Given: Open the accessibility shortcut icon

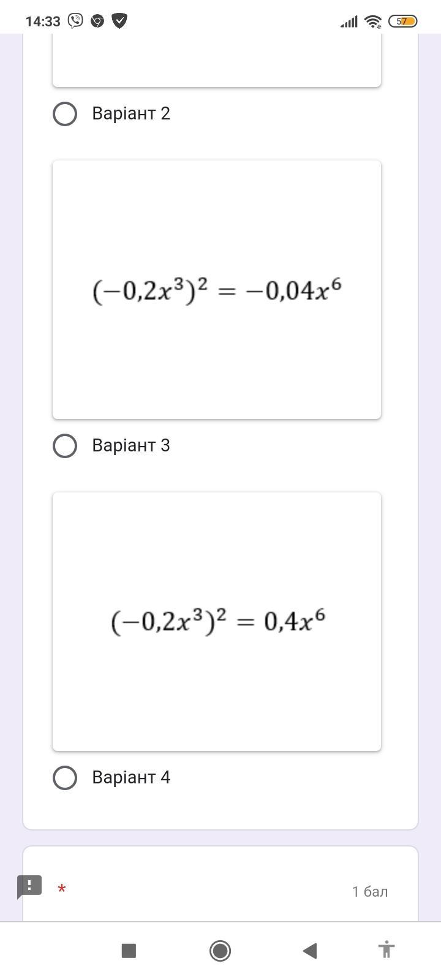Looking at the screenshot, I should [x=386, y=950].
